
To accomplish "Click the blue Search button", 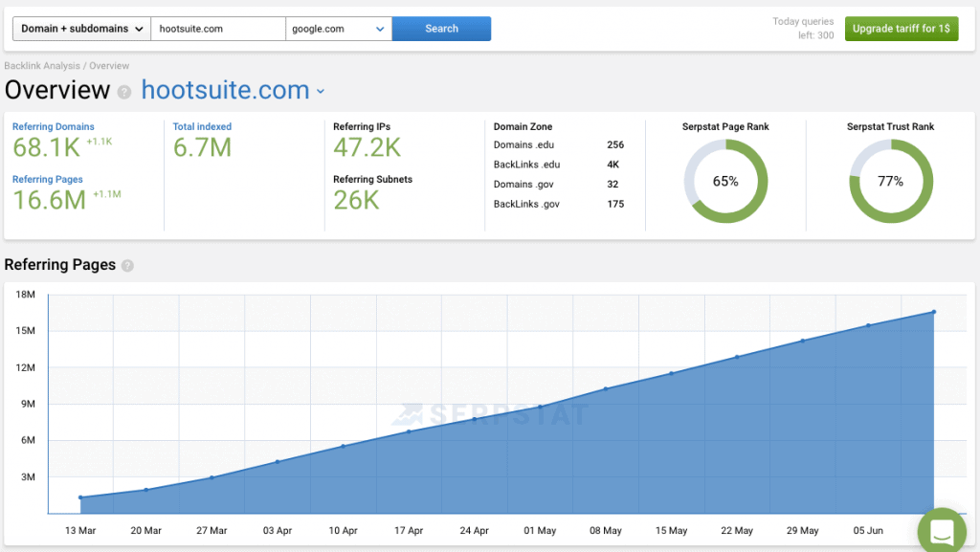I will pyautogui.click(x=441, y=29).
